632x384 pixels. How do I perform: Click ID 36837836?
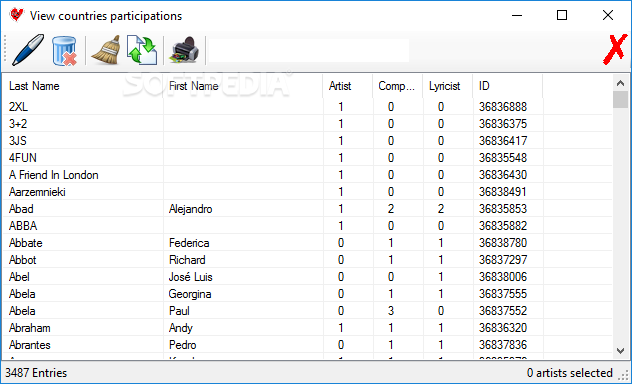(x=503, y=345)
